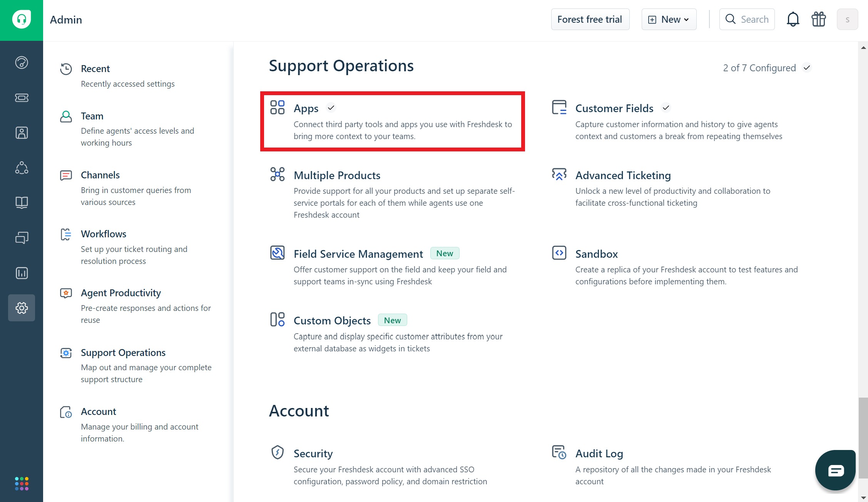Open the Advanced Ticketing link
Screen dimensions: 868x502
point(623,175)
